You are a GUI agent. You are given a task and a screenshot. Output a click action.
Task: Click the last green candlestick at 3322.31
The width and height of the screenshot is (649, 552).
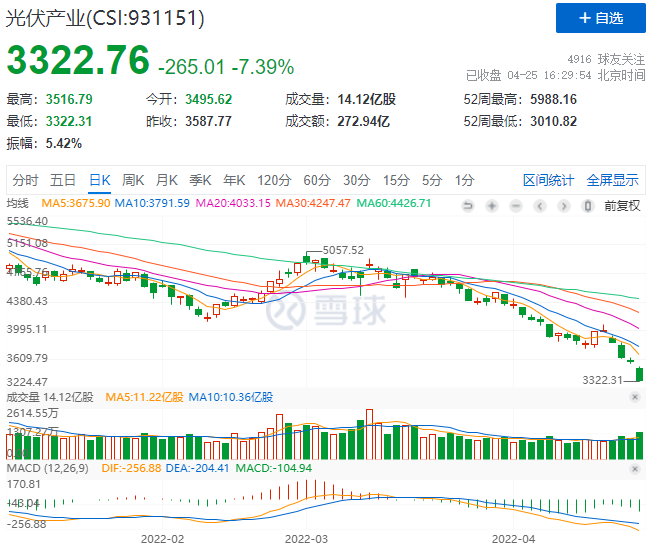[x=640, y=374]
